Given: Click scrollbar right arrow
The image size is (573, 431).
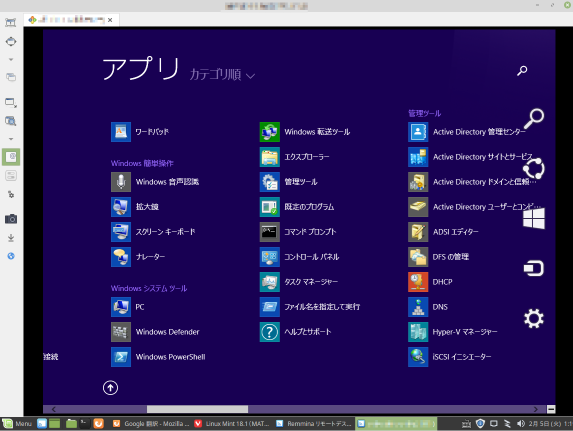Looking at the screenshot, I should coord(536,409).
